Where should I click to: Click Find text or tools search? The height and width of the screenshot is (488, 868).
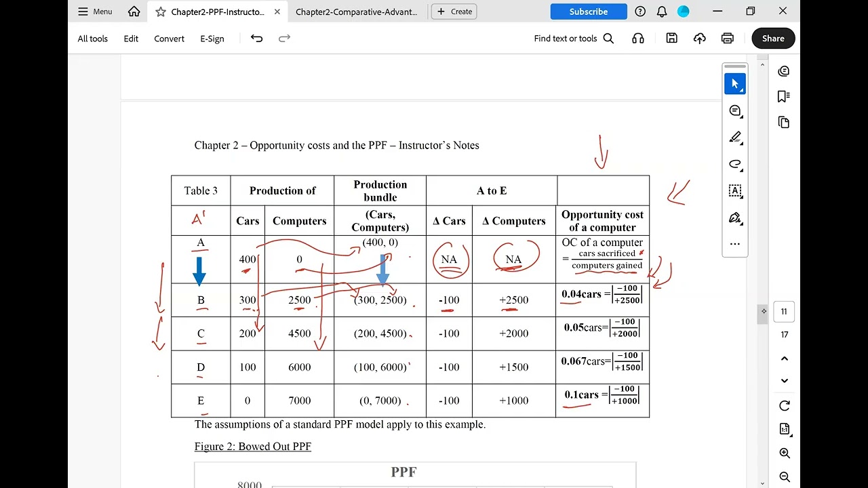tap(574, 39)
